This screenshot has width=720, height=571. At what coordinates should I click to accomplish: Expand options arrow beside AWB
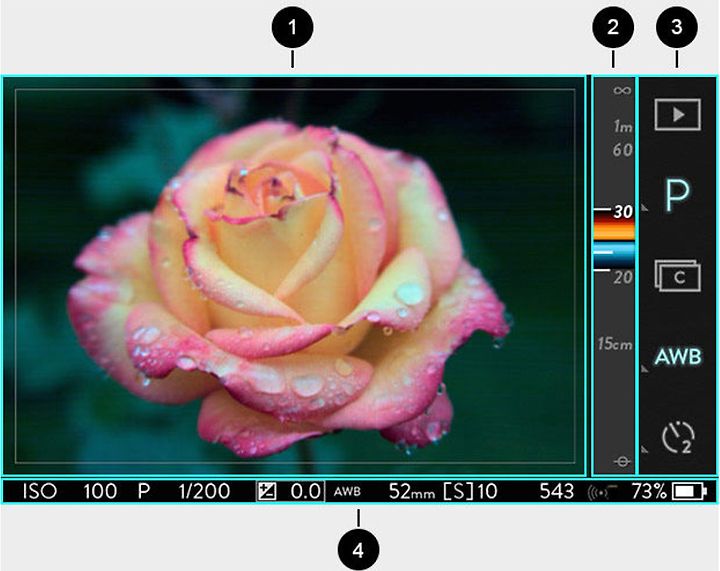pos(645,369)
